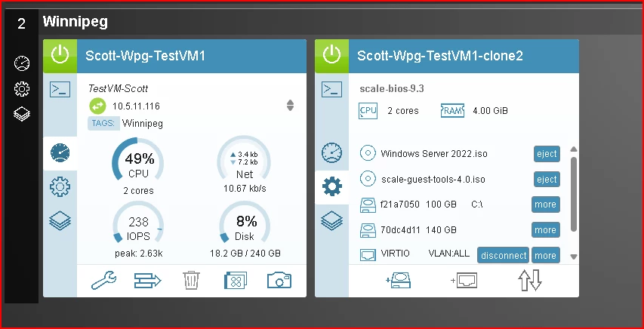This screenshot has height=329, width=644.
Task: Click the 4.00 GiB RAM value
Action: [x=491, y=111]
